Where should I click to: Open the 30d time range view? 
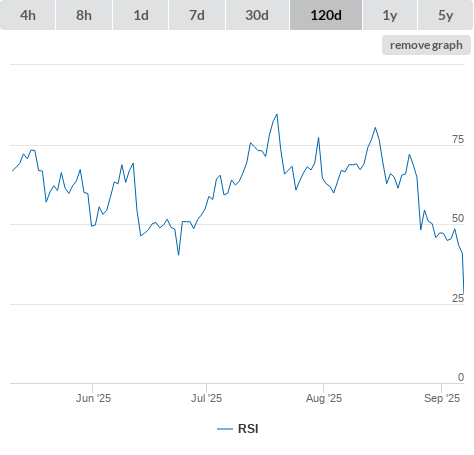(x=257, y=15)
